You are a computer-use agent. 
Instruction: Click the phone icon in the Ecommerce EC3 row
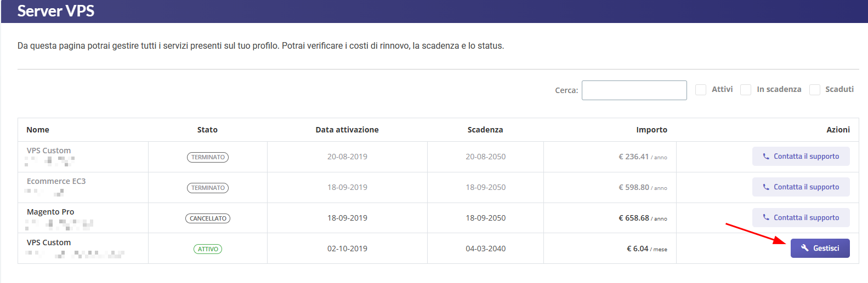766,187
